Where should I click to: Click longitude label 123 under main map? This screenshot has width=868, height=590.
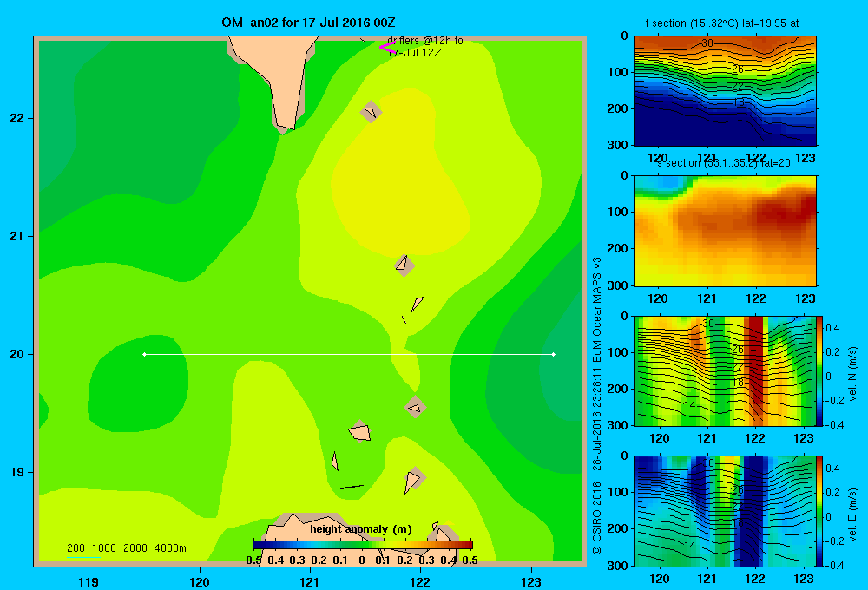531,581
